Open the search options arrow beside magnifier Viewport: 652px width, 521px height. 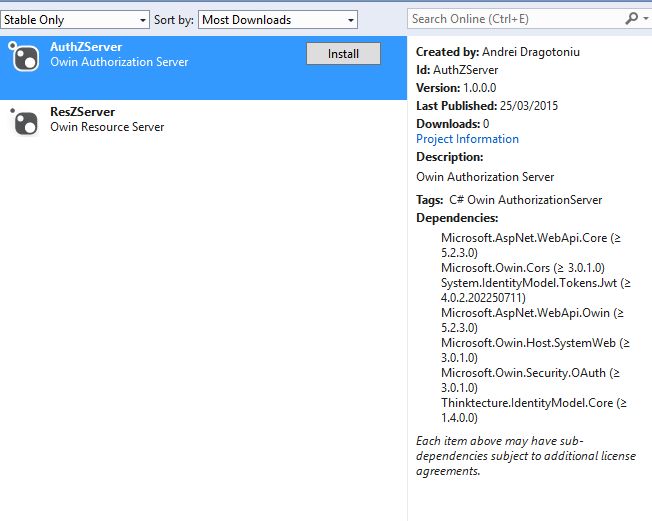[644, 19]
